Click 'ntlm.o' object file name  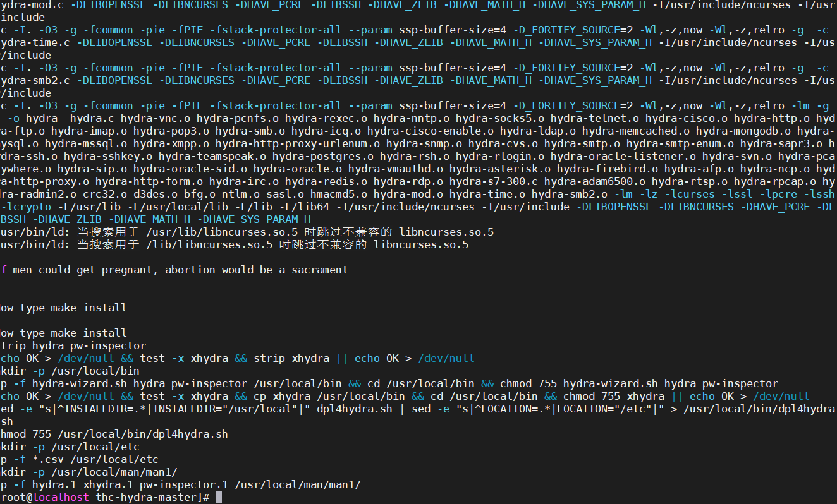241,195
